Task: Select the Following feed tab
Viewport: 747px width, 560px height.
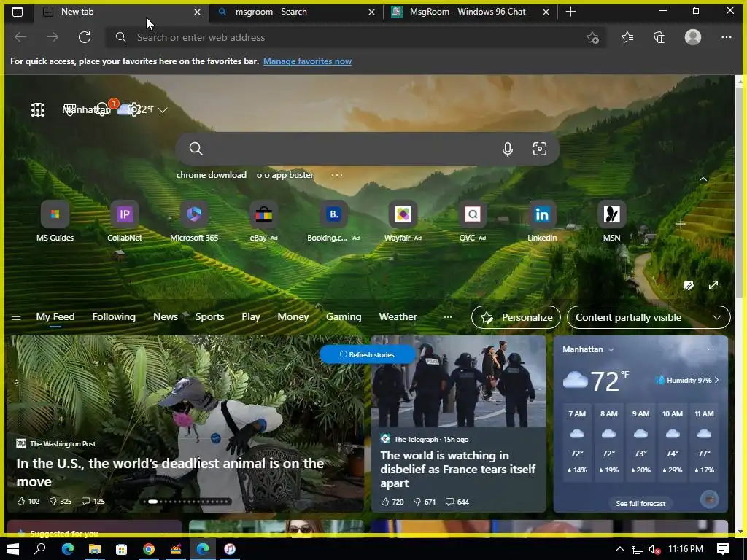Action: coord(113,316)
